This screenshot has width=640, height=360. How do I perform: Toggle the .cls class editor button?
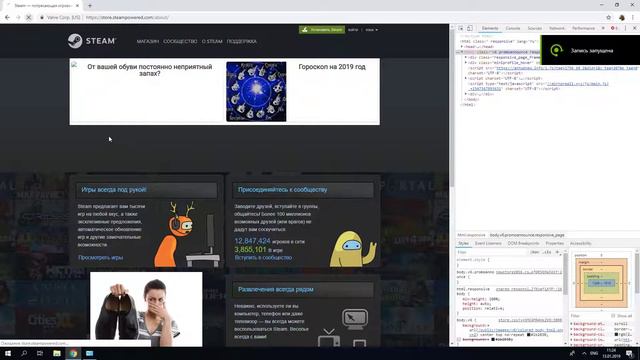547,252
